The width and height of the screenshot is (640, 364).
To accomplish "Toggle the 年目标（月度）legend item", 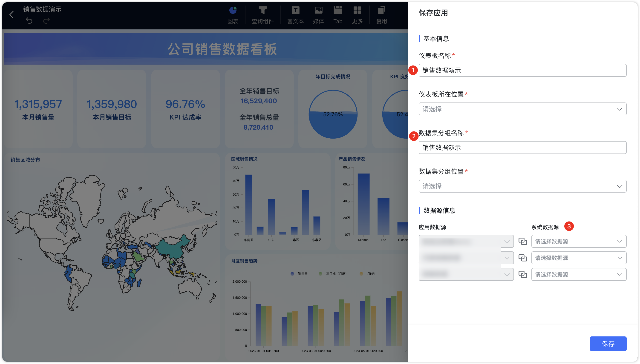I will tap(333, 274).
